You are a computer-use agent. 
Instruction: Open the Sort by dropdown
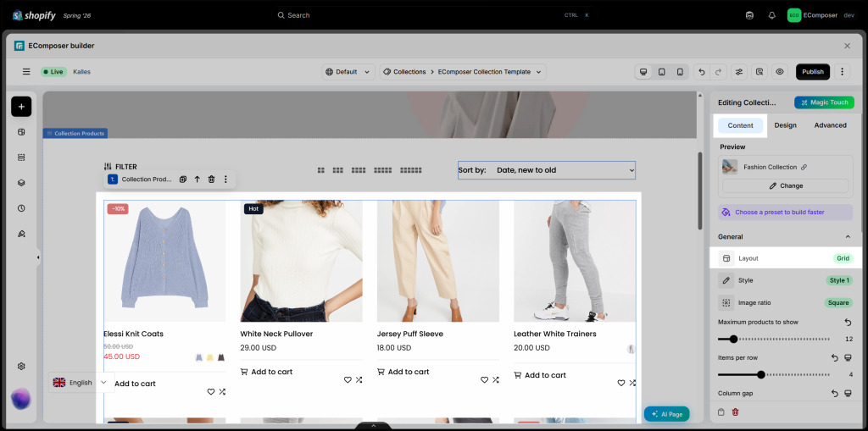(x=547, y=170)
